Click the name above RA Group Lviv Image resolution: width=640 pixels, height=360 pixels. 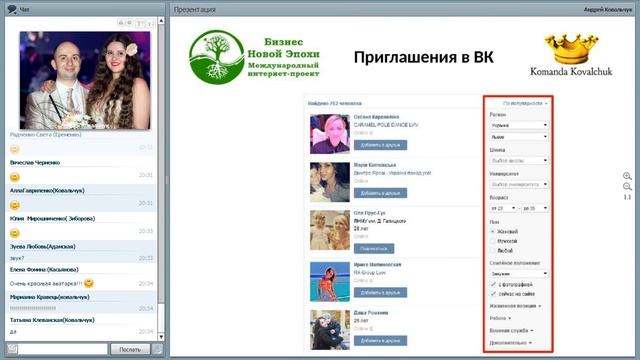[x=378, y=264]
